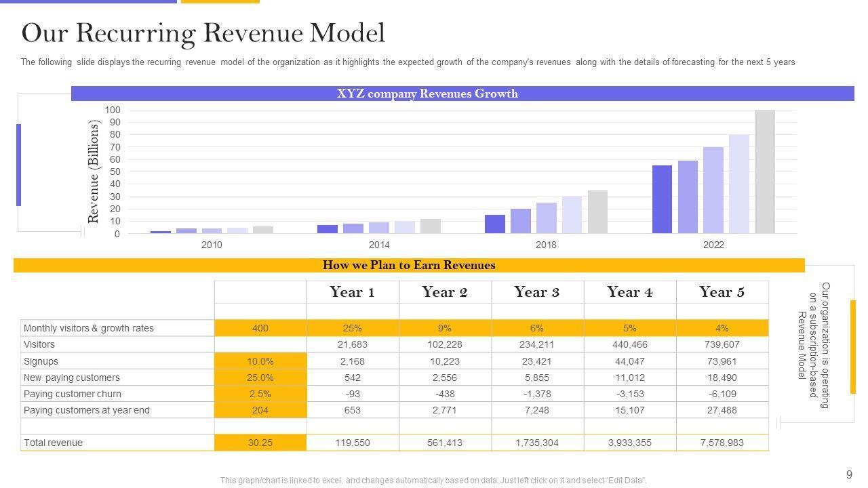Select the dark purple bar in 2014 group
The width and height of the screenshot is (868, 488).
point(328,229)
